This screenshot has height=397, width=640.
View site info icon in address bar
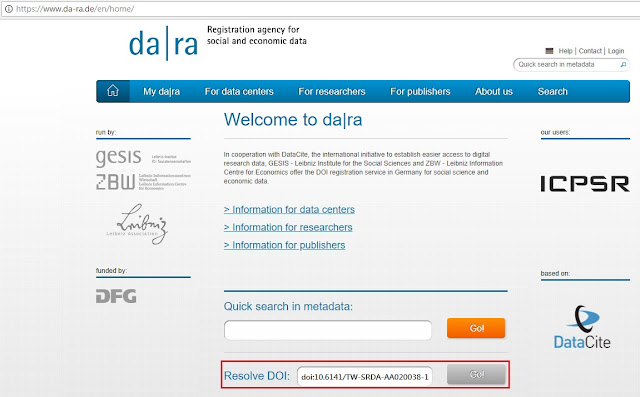point(9,9)
